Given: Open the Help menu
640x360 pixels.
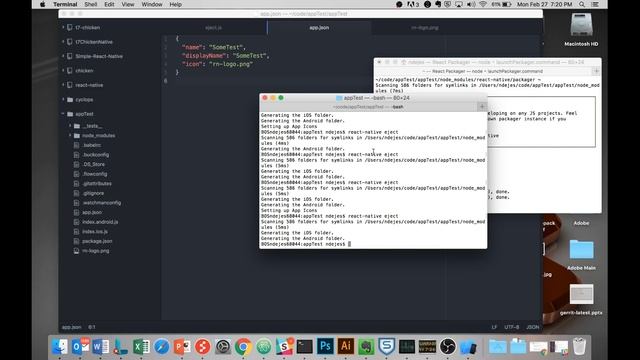Looking at the screenshot, I should pos(176,4).
